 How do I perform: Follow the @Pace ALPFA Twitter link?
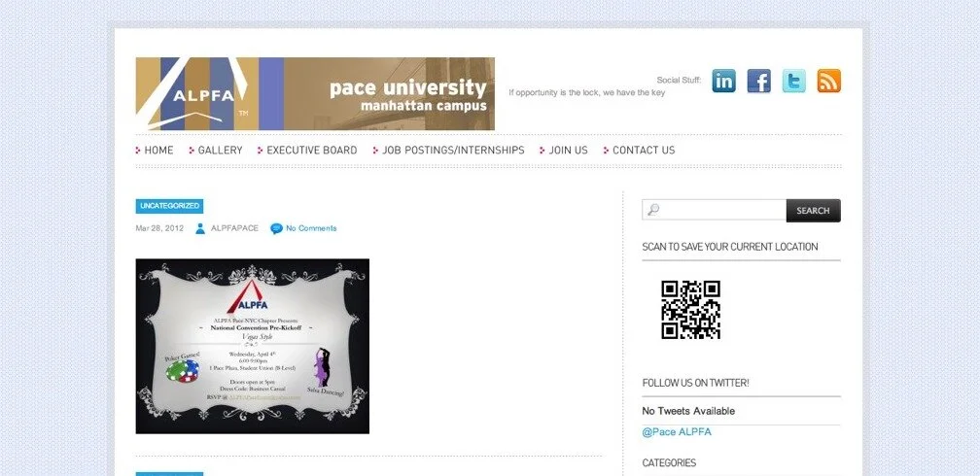tap(677, 431)
